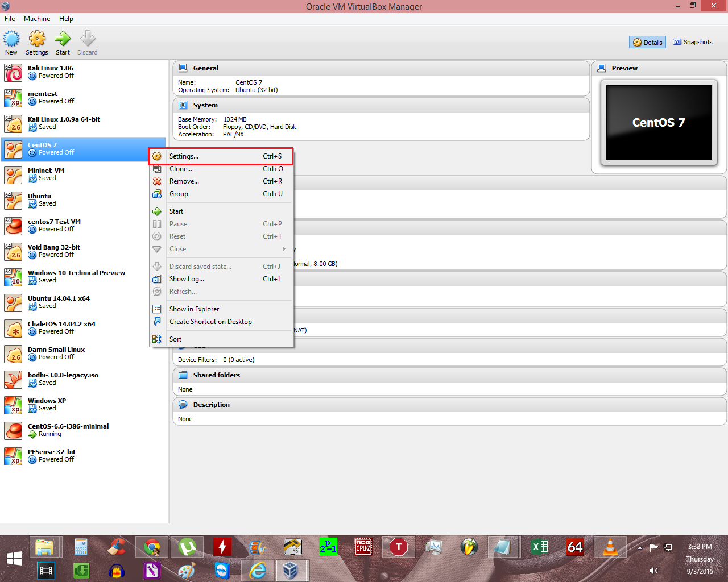Select the bodhi-3.0.0-legacy.iso VM icon
This screenshot has height=582, width=728.
click(x=13, y=379)
